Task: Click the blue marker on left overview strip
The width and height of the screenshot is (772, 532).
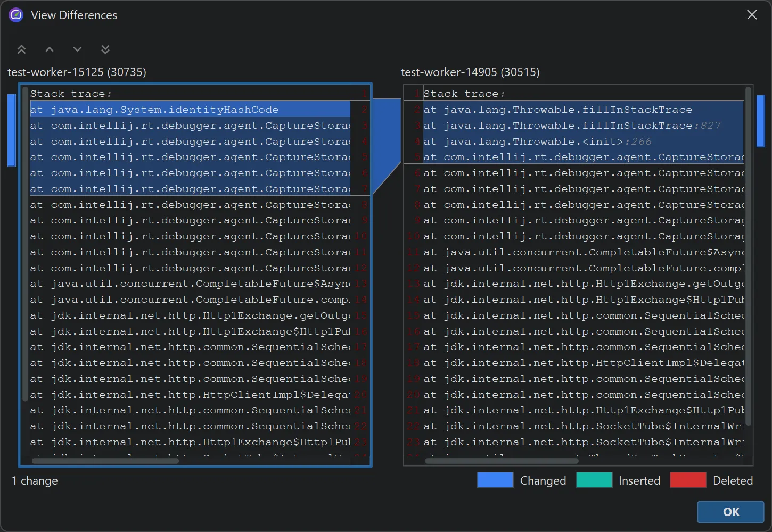Action: 12,129
